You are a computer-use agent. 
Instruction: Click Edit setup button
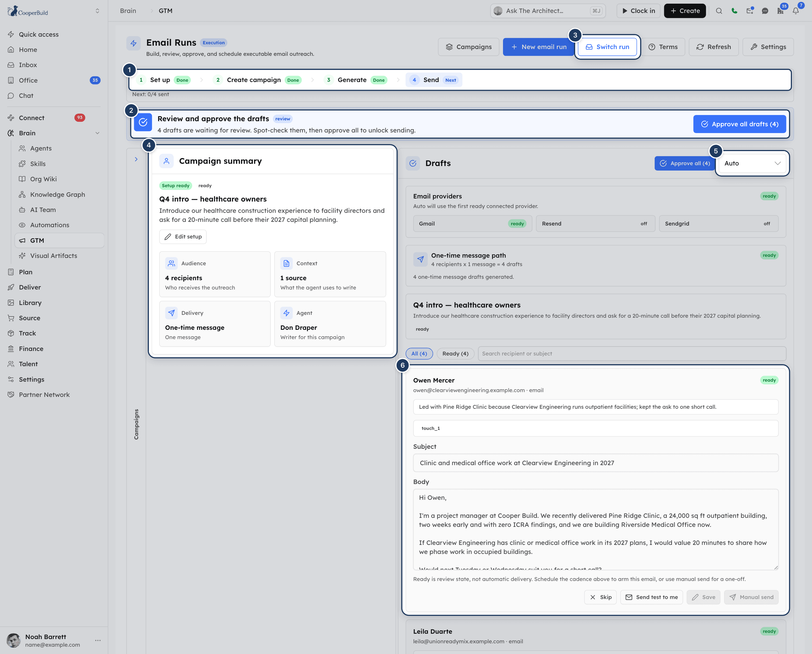[183, 237]
